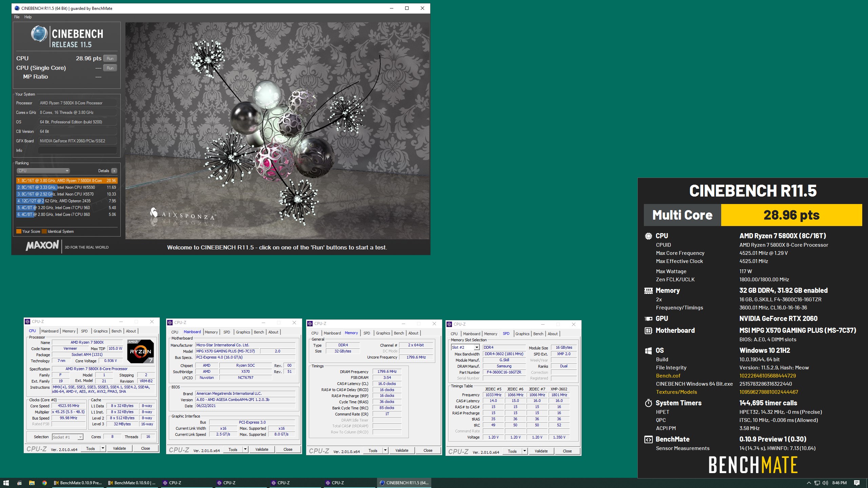Click the Memory icon in BenchMate panel
The image size is (868, 488).
point(648,290)
